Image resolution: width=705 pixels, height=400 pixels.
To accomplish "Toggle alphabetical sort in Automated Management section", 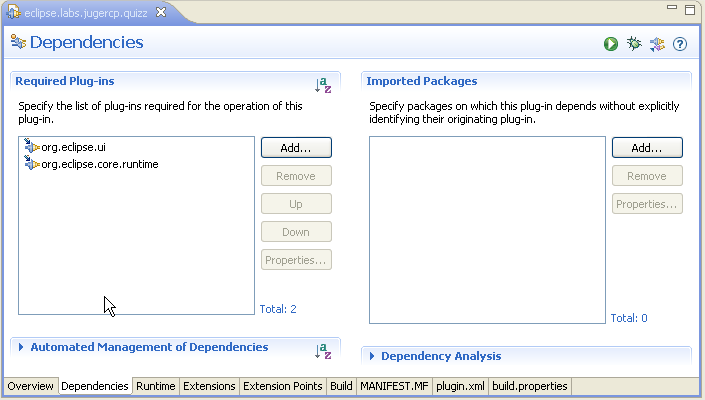I will [322, 351].
